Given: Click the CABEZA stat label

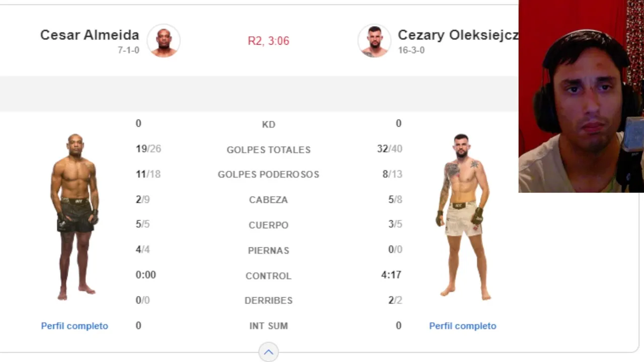Looking at the screenshot, I should coord(268,200).
